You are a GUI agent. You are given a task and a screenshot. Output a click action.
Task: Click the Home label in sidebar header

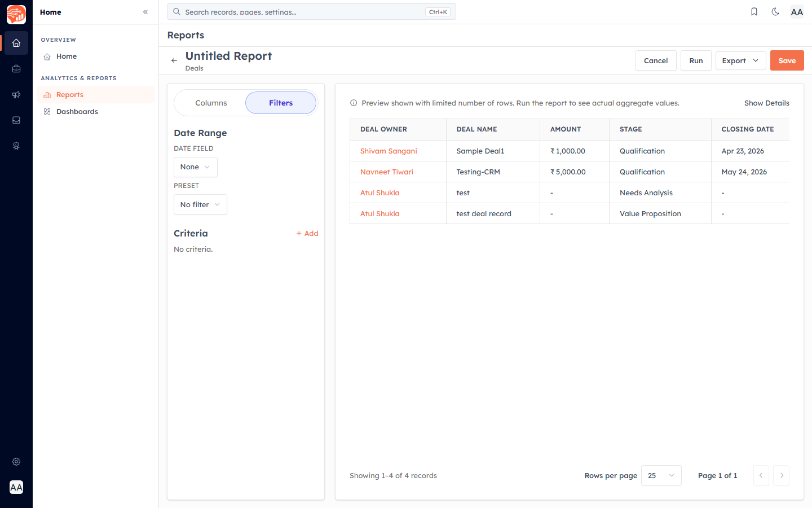tap(51, 12)
